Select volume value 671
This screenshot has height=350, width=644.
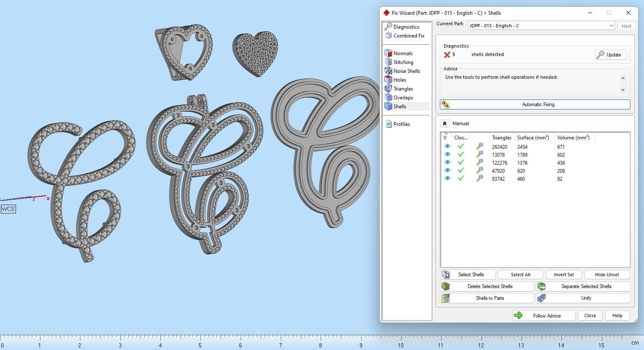click(x=561, y=147)
